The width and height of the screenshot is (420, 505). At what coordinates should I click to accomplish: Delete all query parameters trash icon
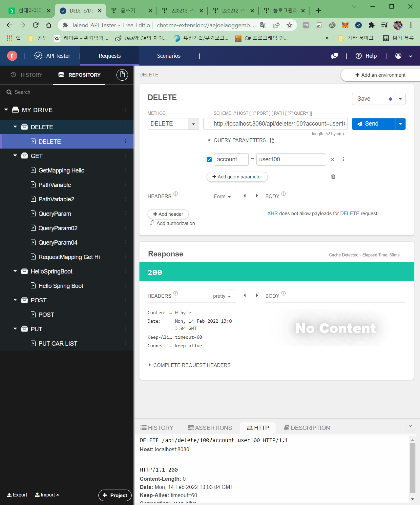coord(333,177)
